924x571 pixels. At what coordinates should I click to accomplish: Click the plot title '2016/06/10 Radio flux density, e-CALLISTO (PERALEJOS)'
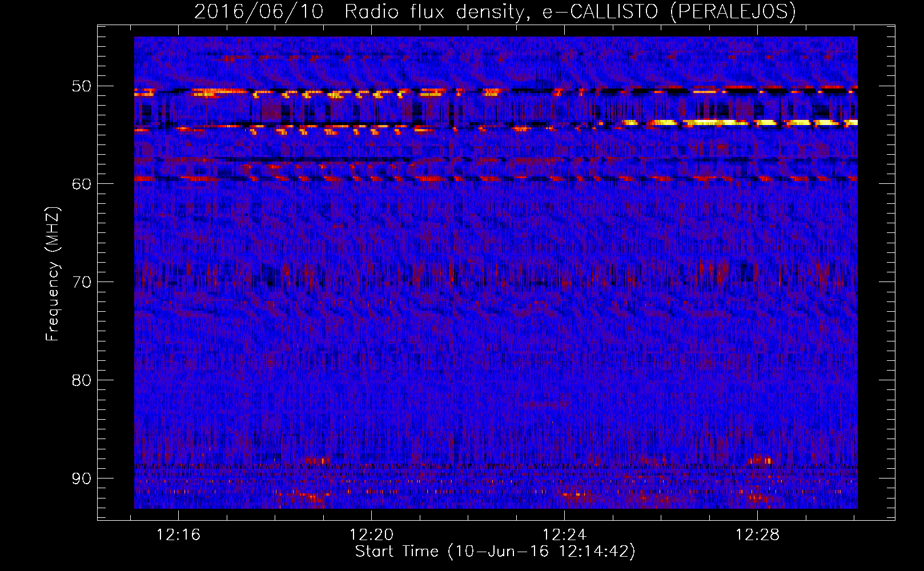495,11
